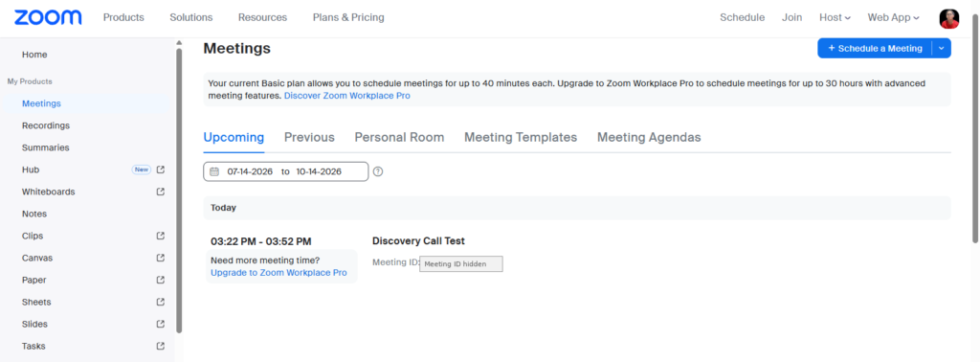This screenshot has height=362, width=980.
Task: Switch to the Previous tab
Action: tap(309, 138)
